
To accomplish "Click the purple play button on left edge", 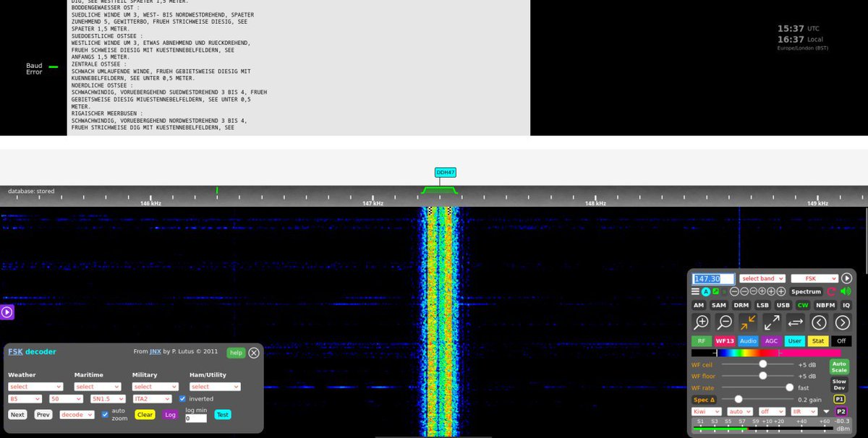I will [7, 312].
